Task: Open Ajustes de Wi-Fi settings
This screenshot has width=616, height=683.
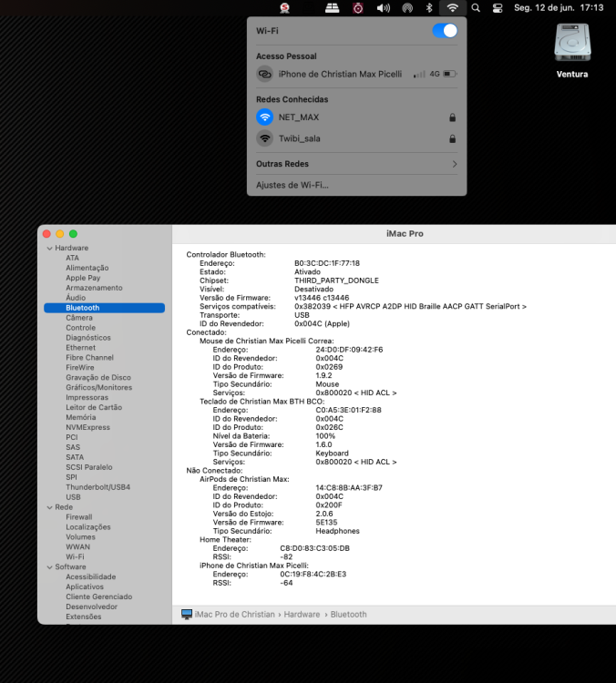Action: pyautogui.click(x=293, y=185)
